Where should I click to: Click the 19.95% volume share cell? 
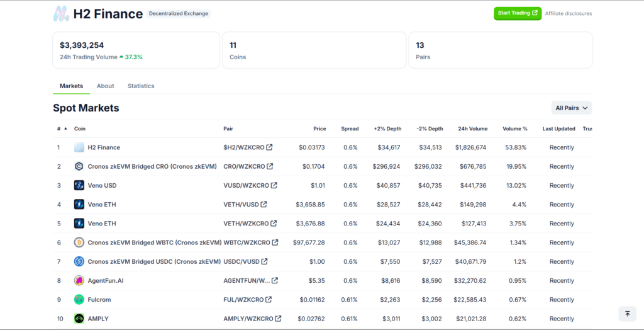pos(516,166)
